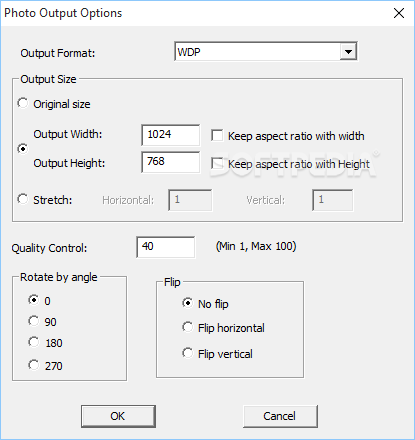Dismiss the dialog with Cancel button
Viewport: 415px width, 440px height.
point(280,416)
